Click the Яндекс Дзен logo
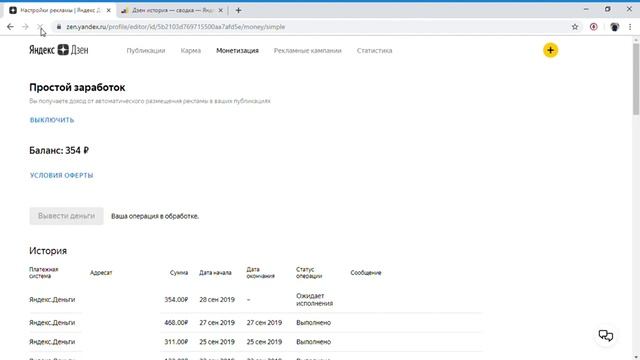Viewport: 640px width, 360px height. click(58, 50)
